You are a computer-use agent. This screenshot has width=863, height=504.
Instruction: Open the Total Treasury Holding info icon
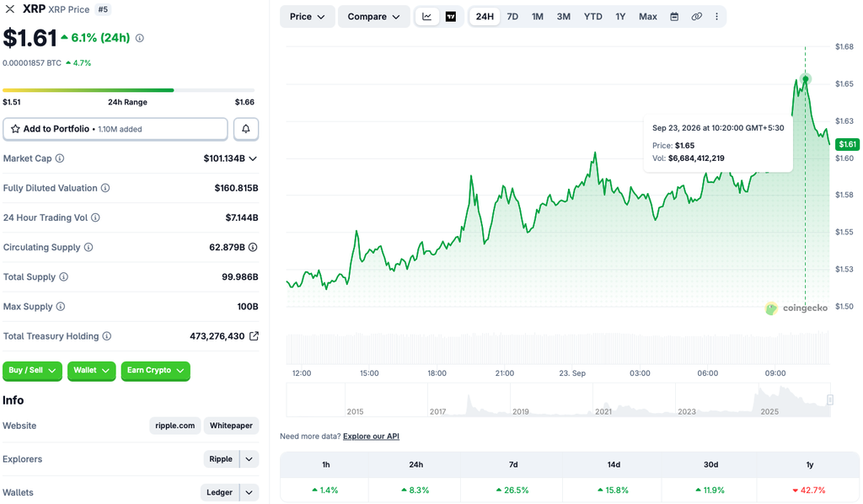tap(107, 336)
